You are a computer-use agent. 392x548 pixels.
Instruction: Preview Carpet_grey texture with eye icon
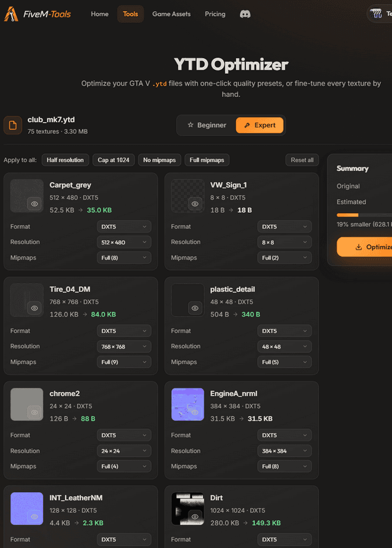[x=34, y=204]
